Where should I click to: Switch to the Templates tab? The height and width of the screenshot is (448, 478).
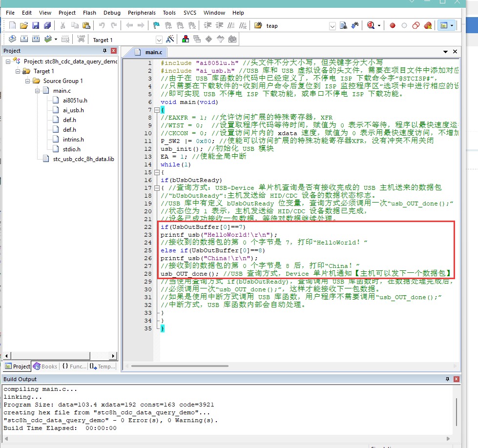(x=103, y=367)
